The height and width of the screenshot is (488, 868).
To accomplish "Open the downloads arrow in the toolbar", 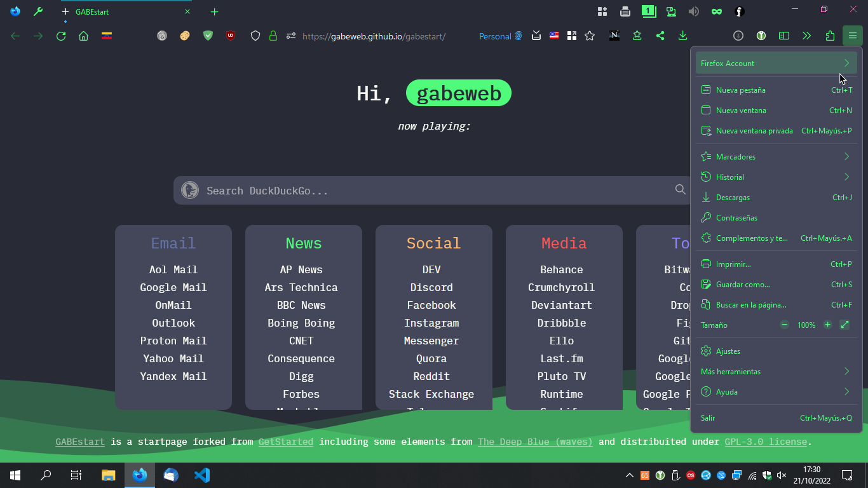I will pos(683,36).
